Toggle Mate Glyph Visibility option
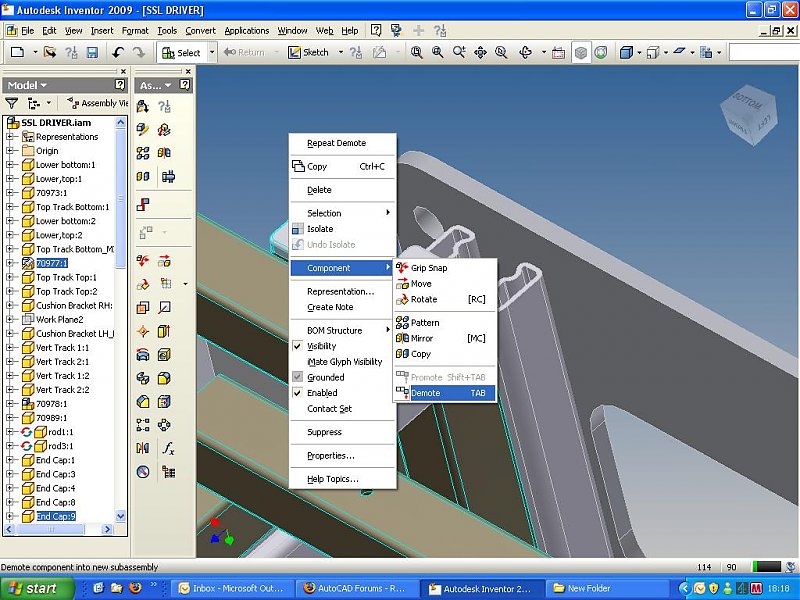 tap(343, 362)
